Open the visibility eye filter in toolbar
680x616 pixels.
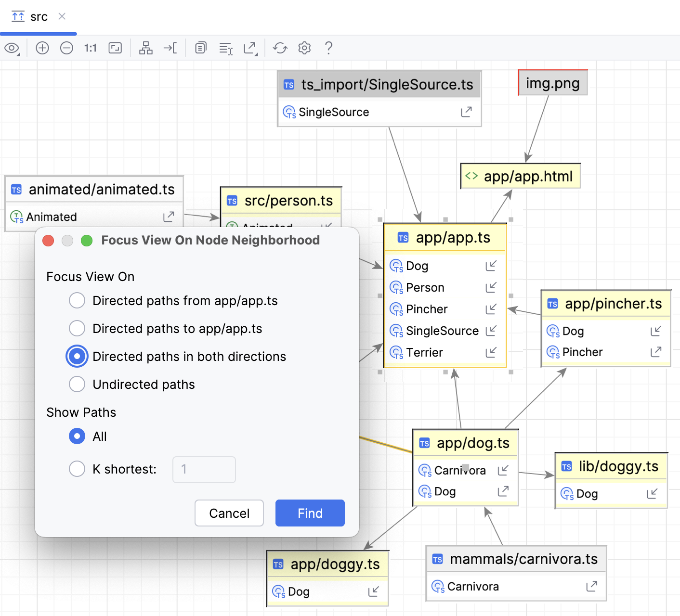pyautogui.click(x=12, y=48)
